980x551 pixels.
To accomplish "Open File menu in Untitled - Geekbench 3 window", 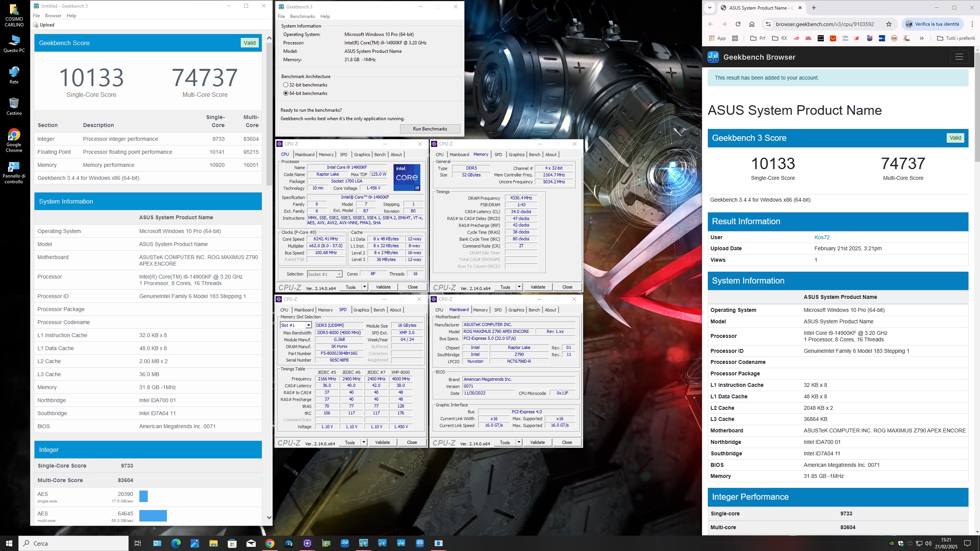I will click(x=36, y=16).
